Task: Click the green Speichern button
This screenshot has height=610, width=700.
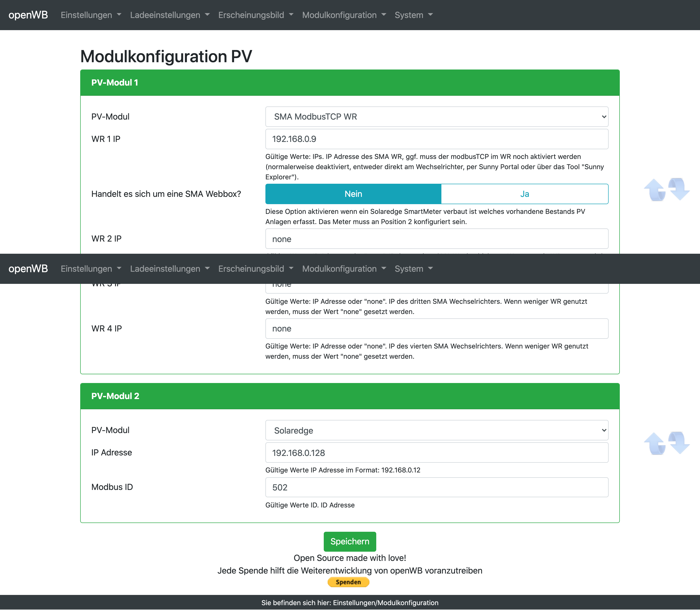Action: (350, 541)
